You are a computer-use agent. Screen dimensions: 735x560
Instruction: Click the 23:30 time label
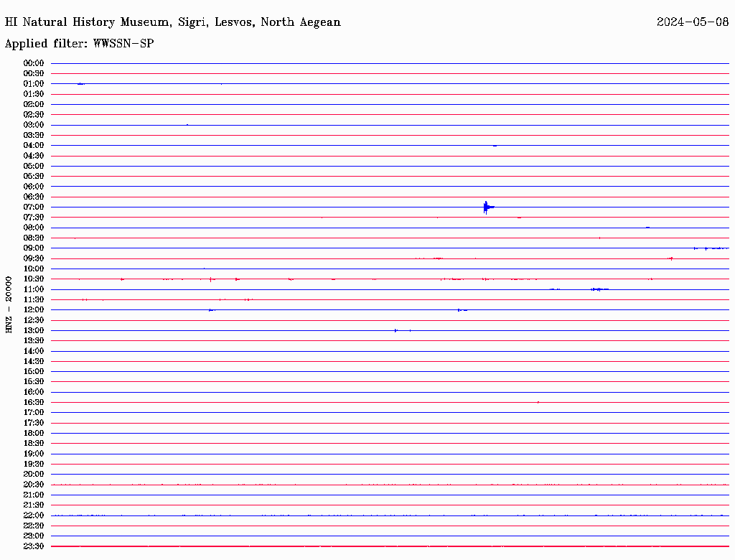[x=34, y=546]
